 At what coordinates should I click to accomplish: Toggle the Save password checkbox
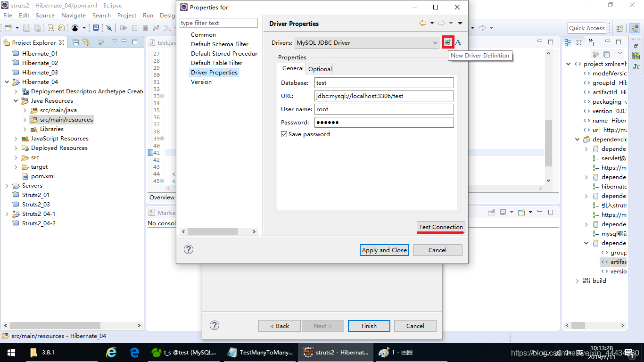(284, 134)
